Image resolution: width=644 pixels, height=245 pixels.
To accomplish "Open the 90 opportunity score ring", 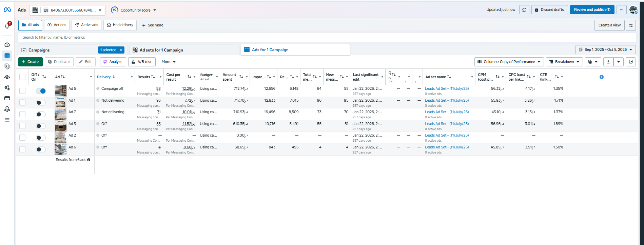I will pyautogui.click(x=115, y=10).
